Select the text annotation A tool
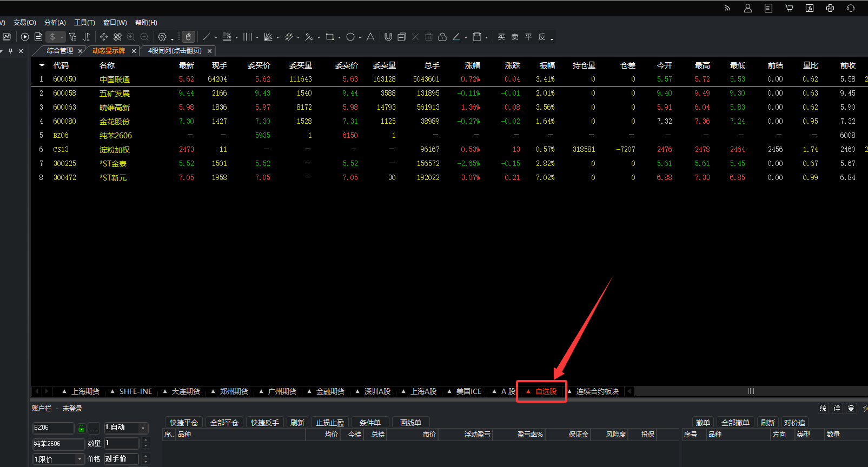The image size is (868, 467). coord(370,37)
